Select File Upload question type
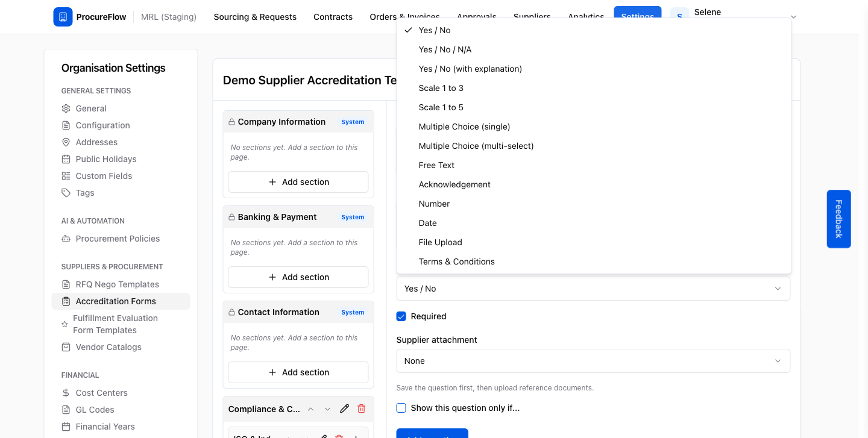Viewport: 868px width, 438px height. click(x=594, y=242)
